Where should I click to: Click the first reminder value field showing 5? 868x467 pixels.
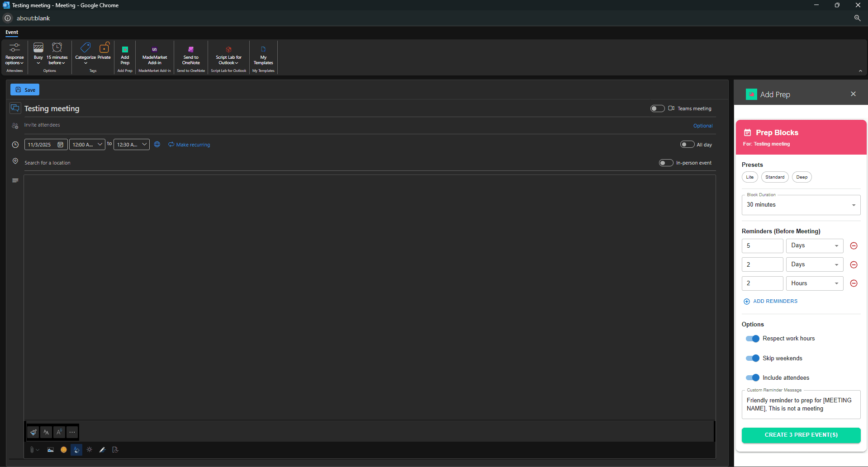tap(763, 246)
